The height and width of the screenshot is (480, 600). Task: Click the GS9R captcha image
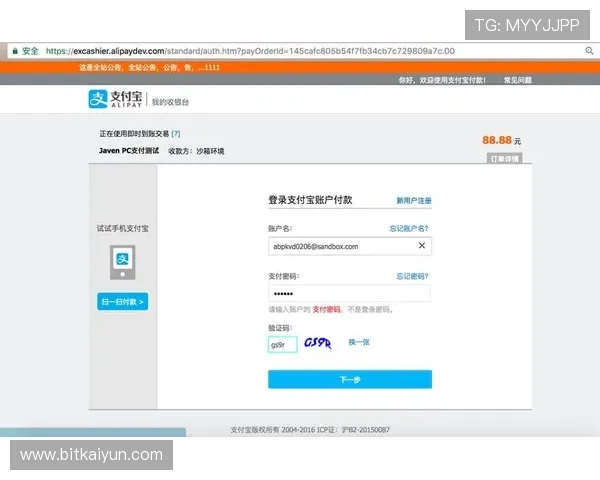click(x=318, y=343)
